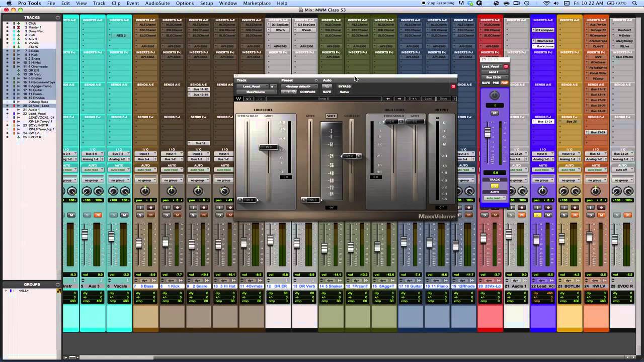Mute the Aux 3 track
The height and width of the screenshot is (362, 644).
(x=98, y=215)
